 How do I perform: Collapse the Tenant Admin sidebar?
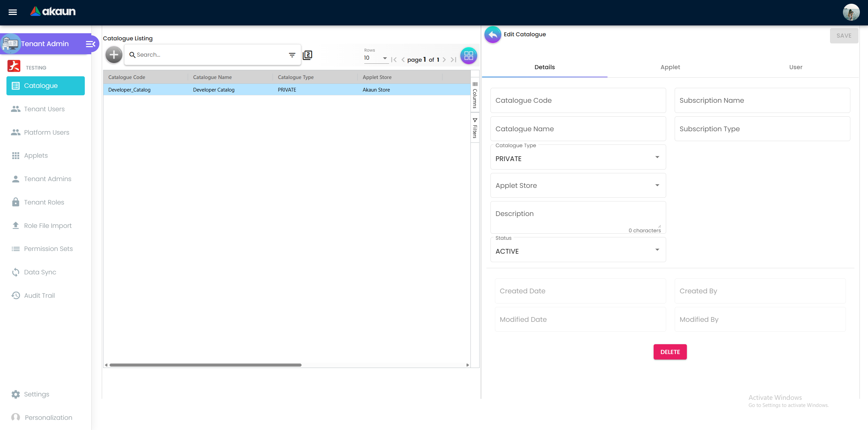[90, 44]
